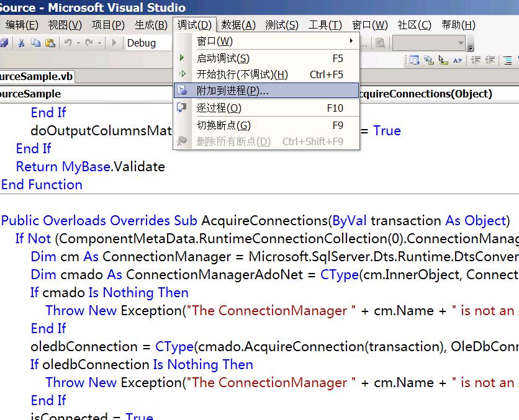This screenshot has height=420, width=519.
Task: Select 附加到进程(P)... menu item
Action: [267, 91]
